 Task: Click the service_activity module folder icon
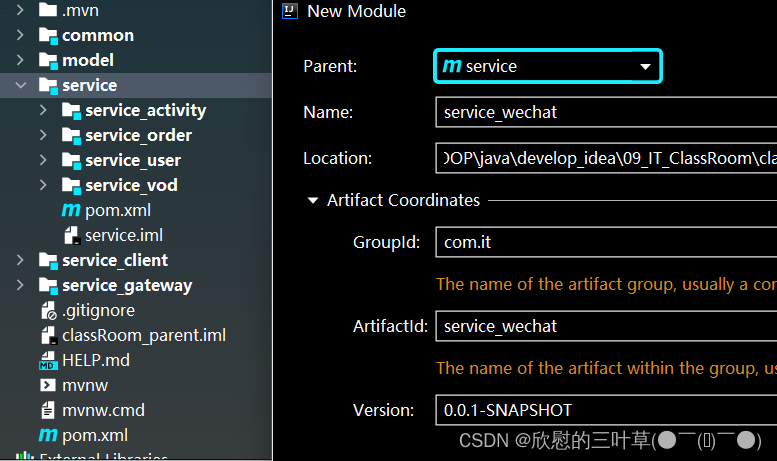tap(71, 111)
